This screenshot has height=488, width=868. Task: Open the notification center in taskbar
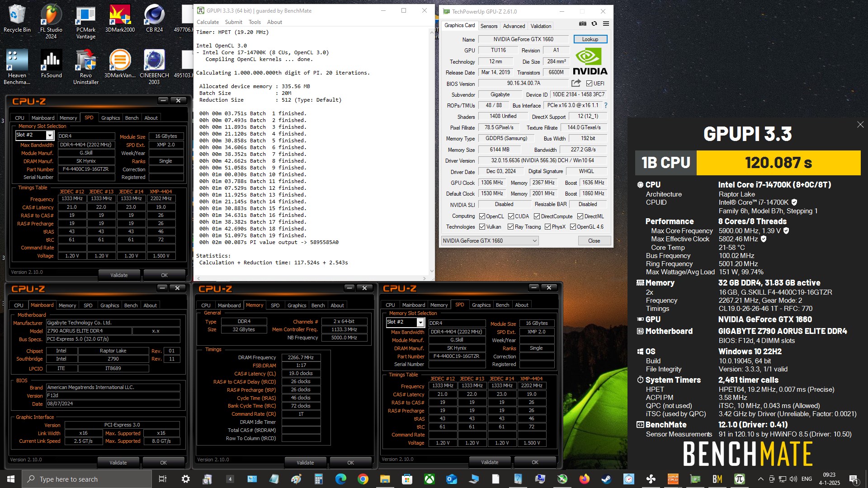pyautogui.click(x=854, y=479)
